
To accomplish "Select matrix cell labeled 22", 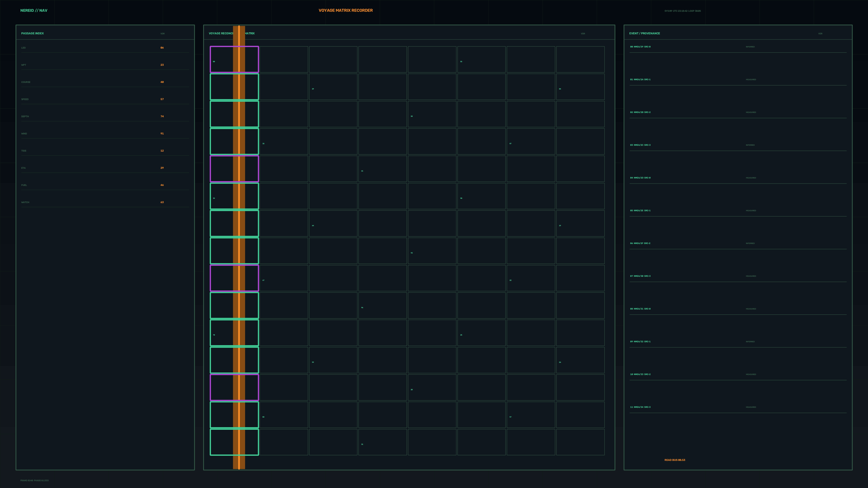I will pos(531,278).
